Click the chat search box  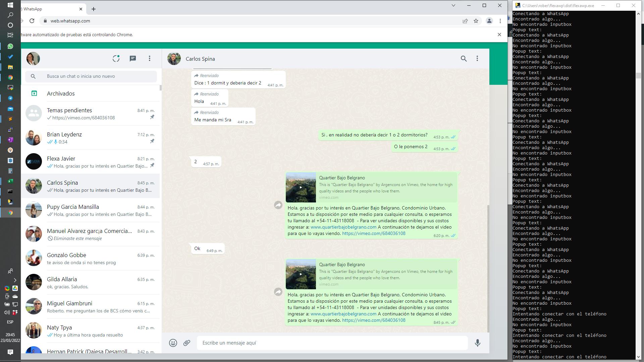pyautogui.click(x=91, y=76)
